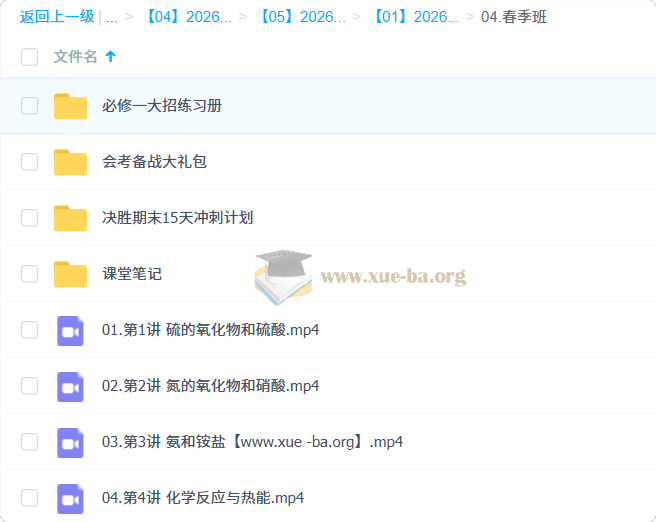
Task: Click 返回上一级 to go back
Action: coord(56,17)
